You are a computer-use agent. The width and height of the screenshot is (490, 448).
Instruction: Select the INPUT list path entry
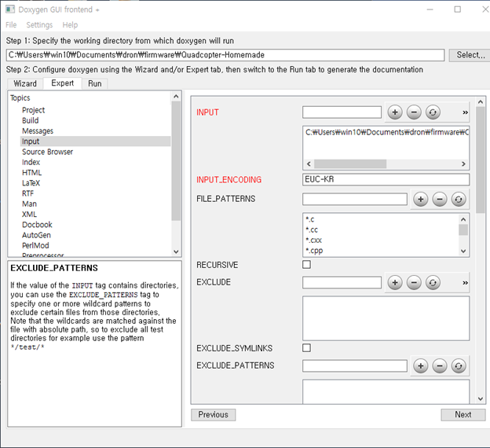click(387, 132)
